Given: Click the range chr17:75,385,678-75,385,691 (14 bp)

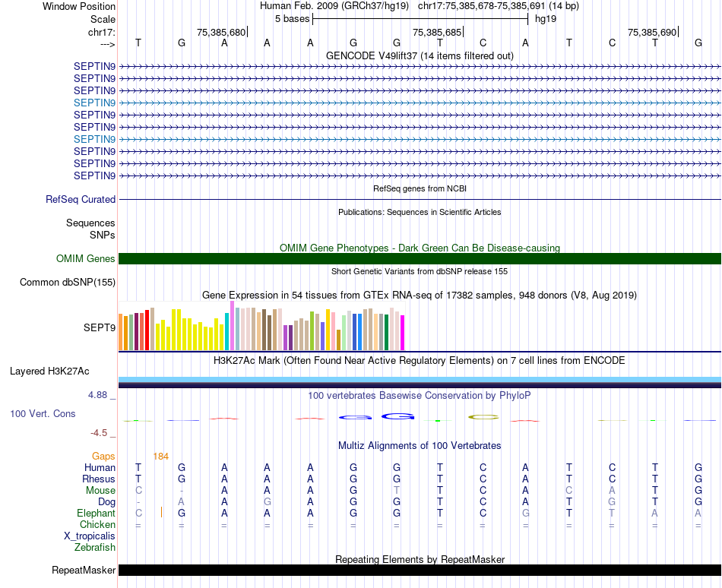Looking at the screenshot, I should [499, 6].
